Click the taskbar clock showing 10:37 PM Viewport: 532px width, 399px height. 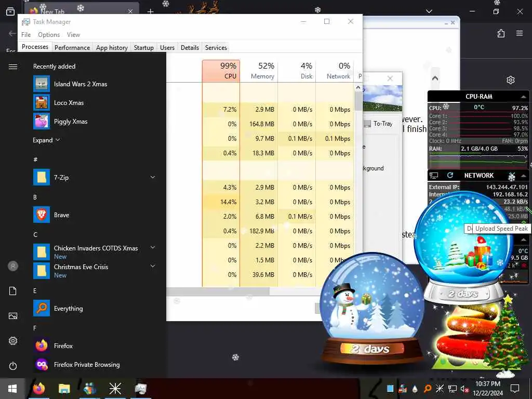click(x=488, y=389)
